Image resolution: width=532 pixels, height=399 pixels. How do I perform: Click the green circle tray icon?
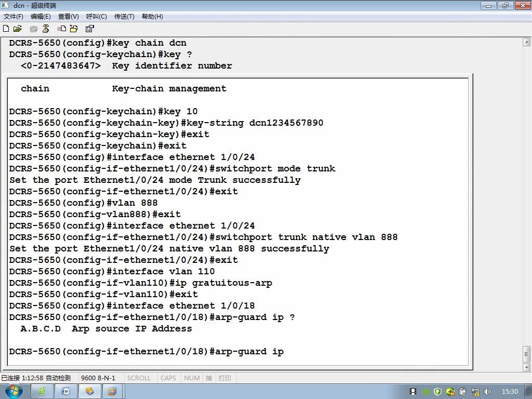coord(426,392)
